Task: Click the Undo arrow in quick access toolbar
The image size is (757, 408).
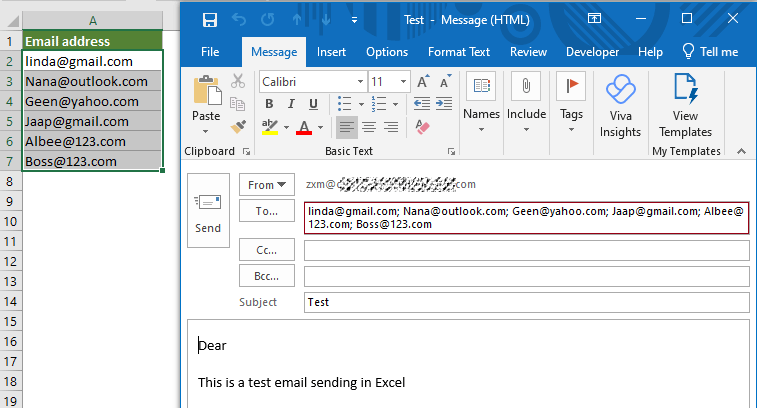Action: point(239,20)
